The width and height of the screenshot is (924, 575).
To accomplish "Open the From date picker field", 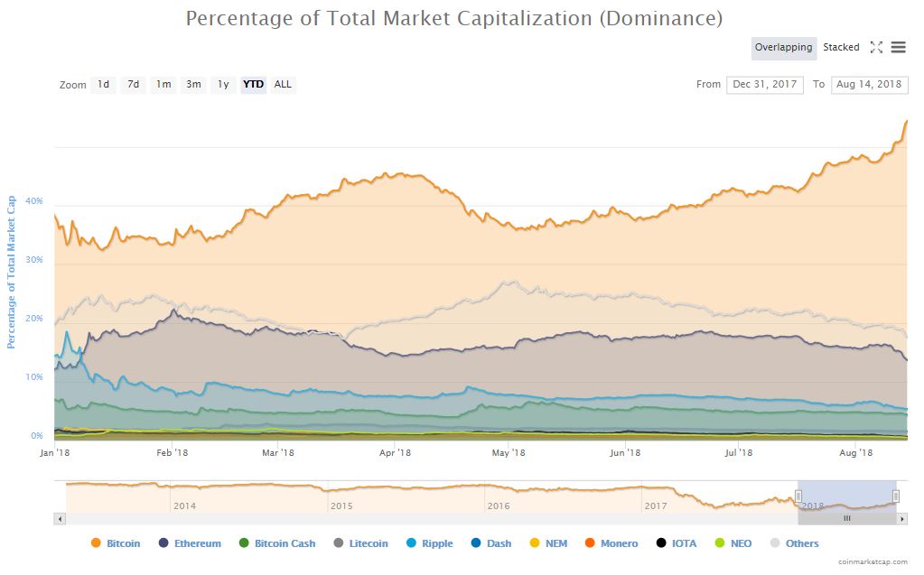I will (764, 84).
